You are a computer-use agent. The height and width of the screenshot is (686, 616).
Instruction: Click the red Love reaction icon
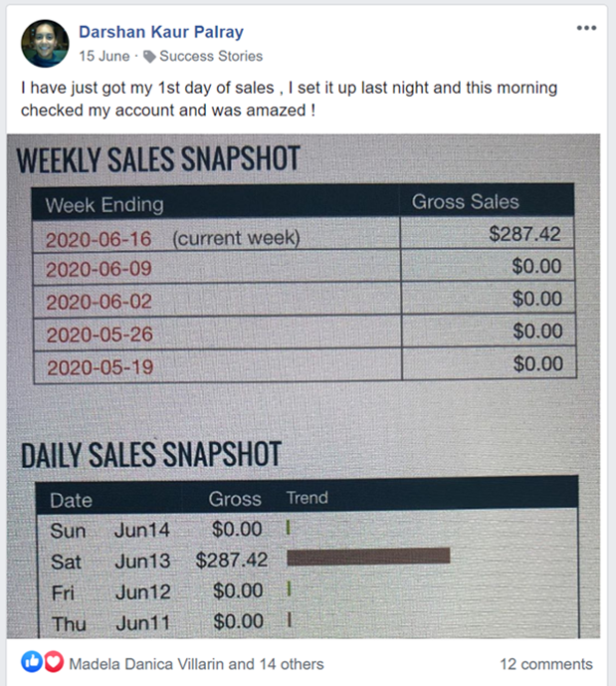click(x=53, y=663)
